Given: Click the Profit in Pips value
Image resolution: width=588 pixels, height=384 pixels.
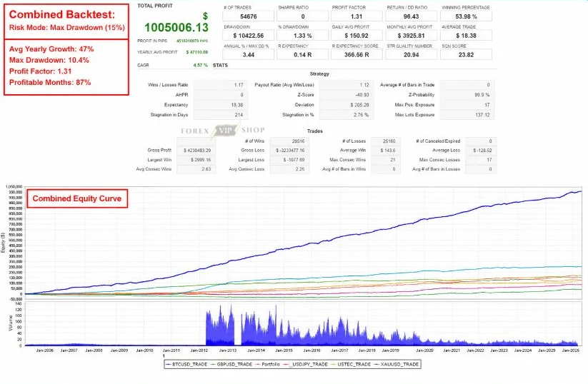Looking at the screenshot, I should (192, 41).
